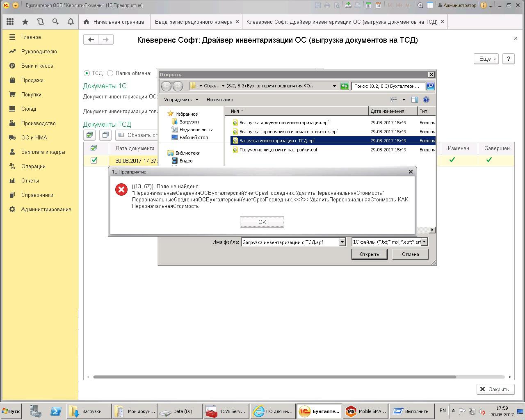Toggle the preview pane icon in Open dialog

(x=415, y=100)
